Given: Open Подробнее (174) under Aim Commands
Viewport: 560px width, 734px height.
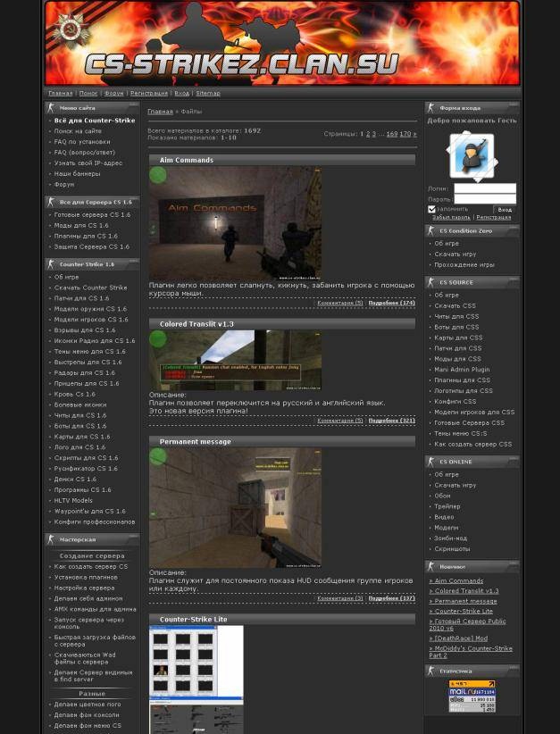Looking at the screenshot, I should coord(391,303).
